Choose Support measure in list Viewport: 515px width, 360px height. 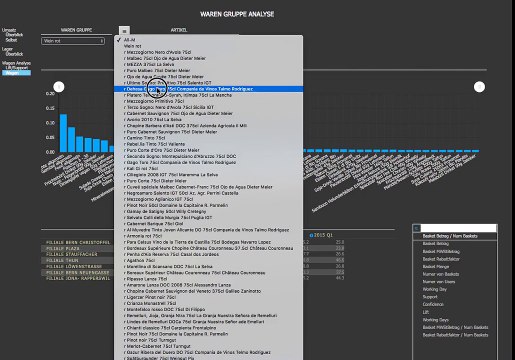(430, 297)
